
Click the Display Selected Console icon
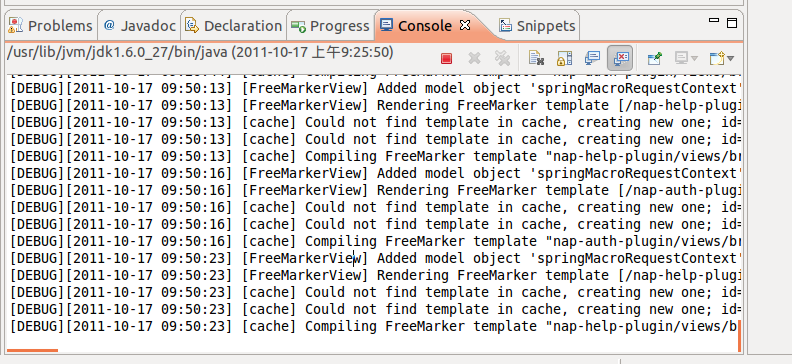click(x=681, y=59)
